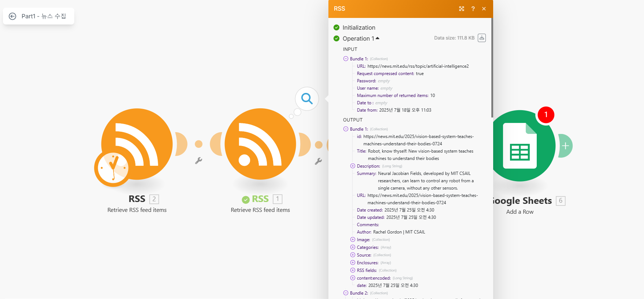This screenshot has width=644, height=299.
Task: Click the Title value Robot, know thyself
Action: pyautogui.click(x=421, y=155)
